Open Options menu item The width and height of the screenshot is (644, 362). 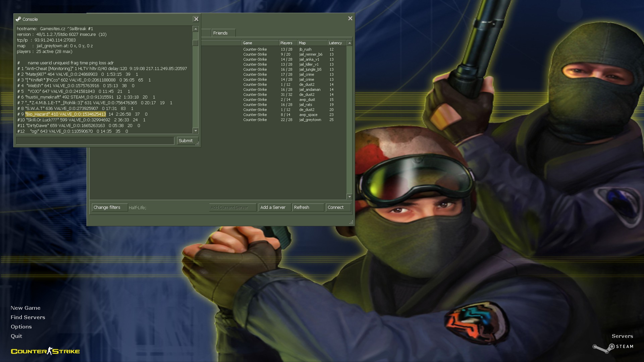[21, 326]
